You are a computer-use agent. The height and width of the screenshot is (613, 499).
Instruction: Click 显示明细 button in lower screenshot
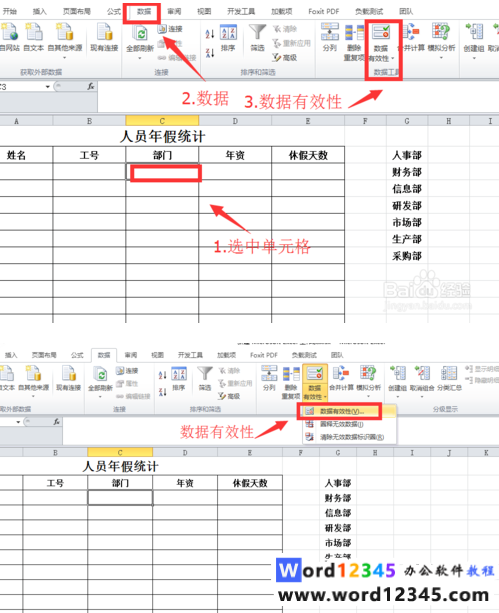click(x=481, y=369)
